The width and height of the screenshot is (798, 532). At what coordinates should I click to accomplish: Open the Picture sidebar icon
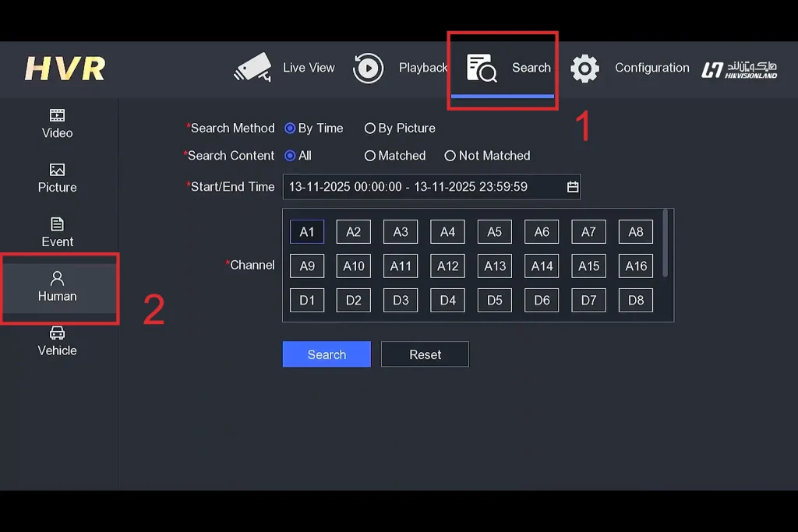click(57, 170)
